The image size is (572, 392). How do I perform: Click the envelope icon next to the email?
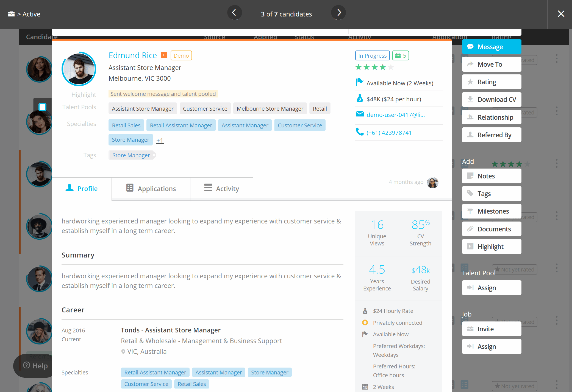(360, 114)
